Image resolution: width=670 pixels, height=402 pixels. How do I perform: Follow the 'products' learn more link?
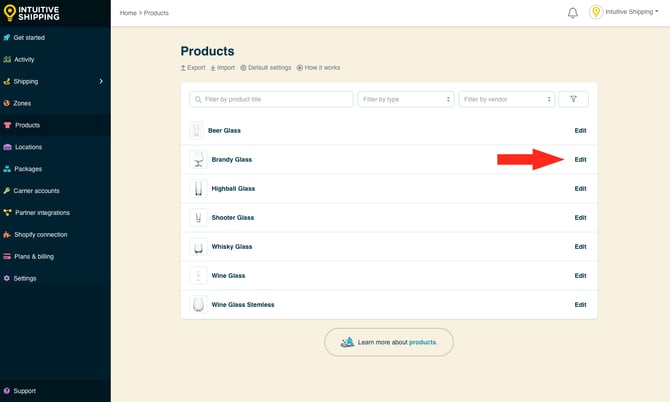423,342
